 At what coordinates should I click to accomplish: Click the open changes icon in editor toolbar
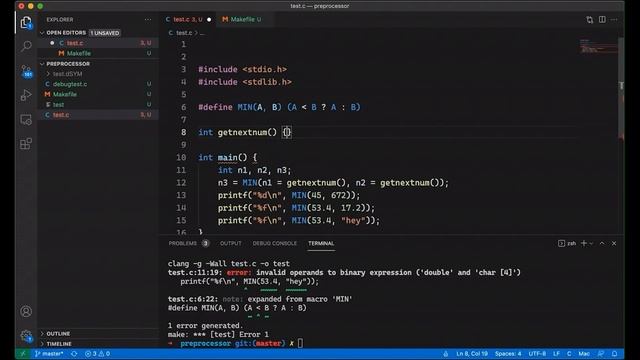click(589, 20)
